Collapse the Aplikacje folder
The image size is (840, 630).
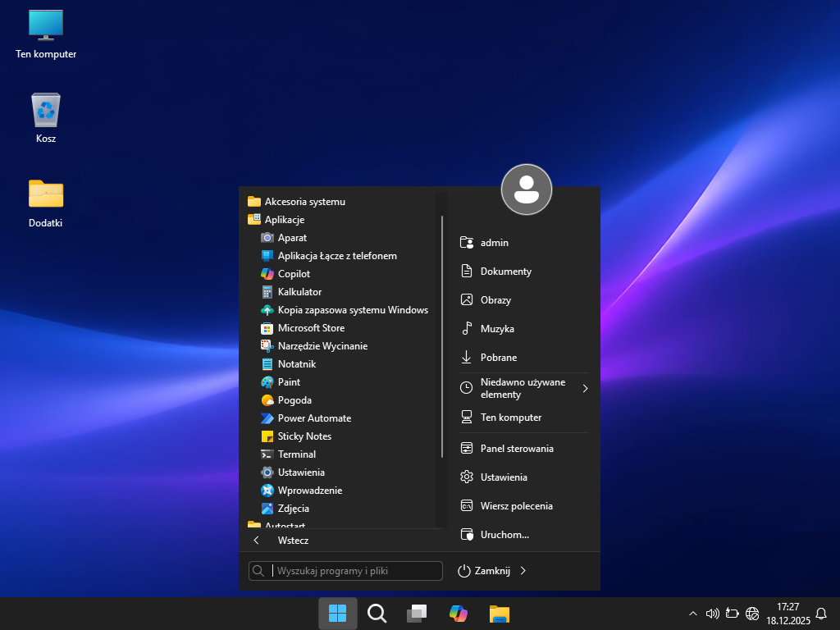coord(284,220)
